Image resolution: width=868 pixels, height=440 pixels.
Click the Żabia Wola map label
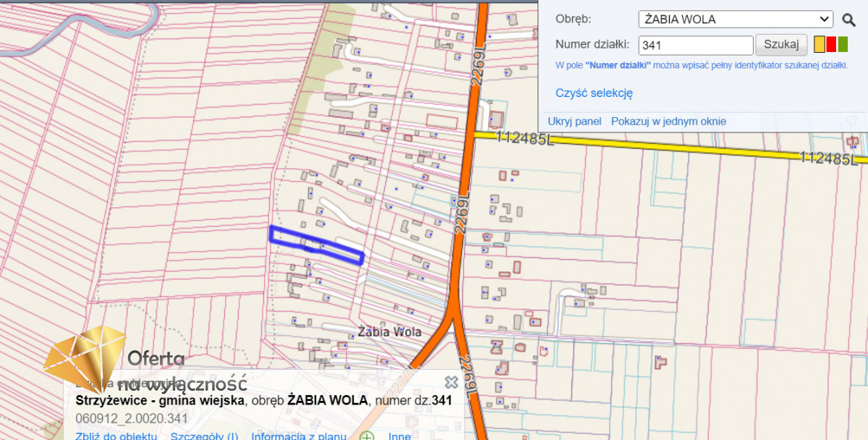coord(390,332)
